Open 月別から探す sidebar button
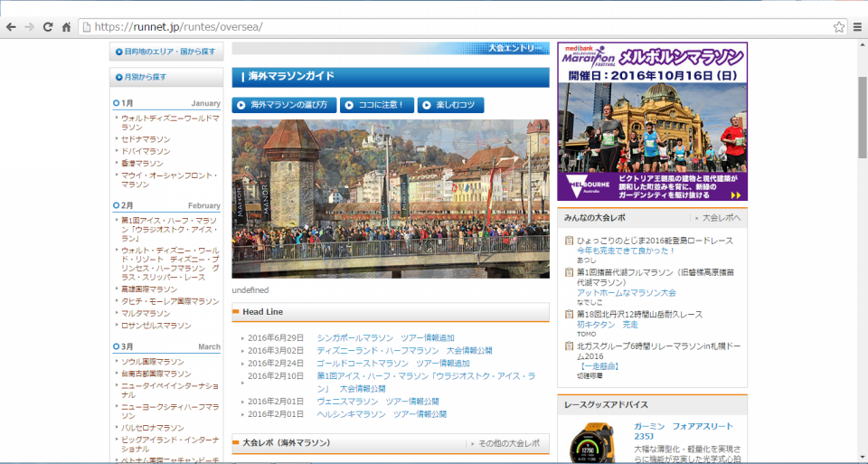Viewport: 868px width, 464px height. 166,77
